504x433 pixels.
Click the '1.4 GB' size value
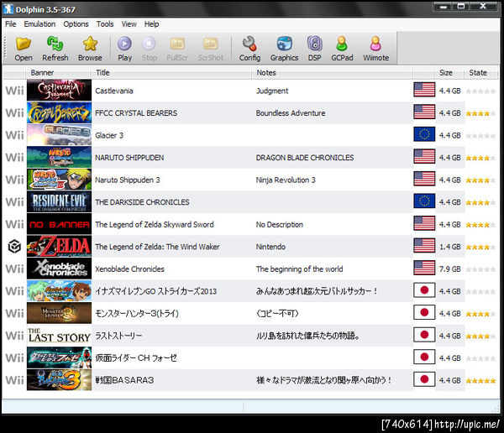(449, 247)
